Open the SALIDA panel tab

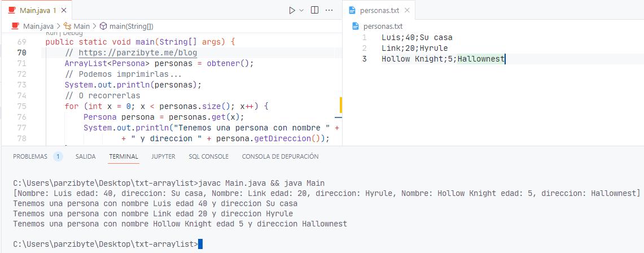pyautogui.click(x=85, y=156)
